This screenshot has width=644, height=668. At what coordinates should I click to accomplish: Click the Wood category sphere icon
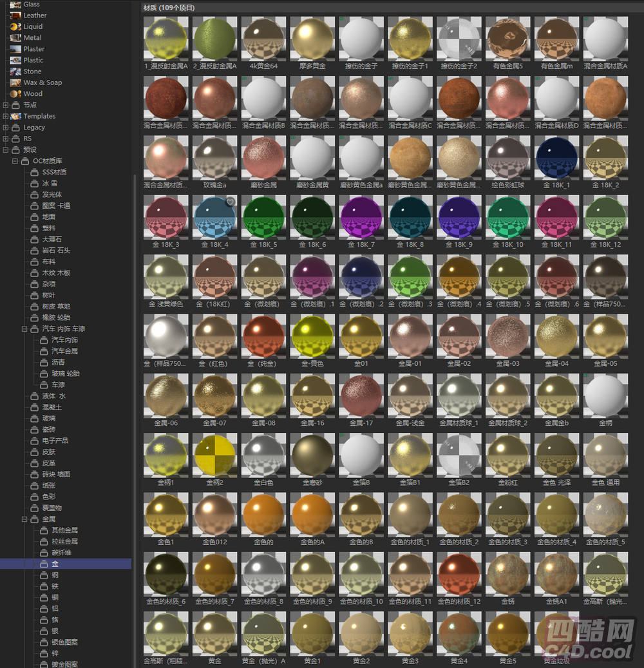pyautogui.click(x=16, y=94)
